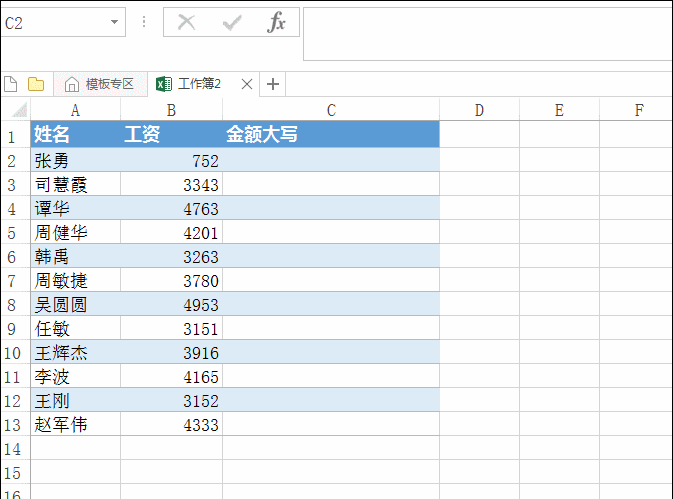
Task: Click the 金额大写 header cell
Action: click(x=331, y=134)
